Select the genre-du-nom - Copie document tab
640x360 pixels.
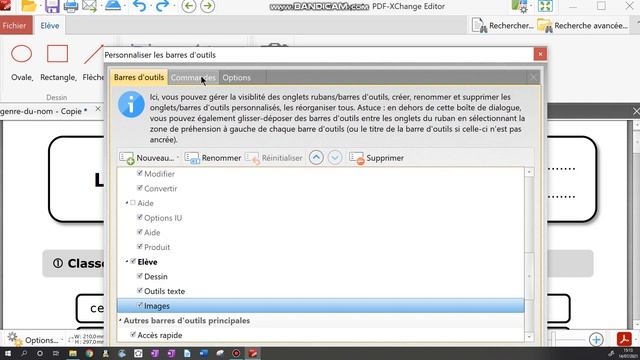pos(44,111)
